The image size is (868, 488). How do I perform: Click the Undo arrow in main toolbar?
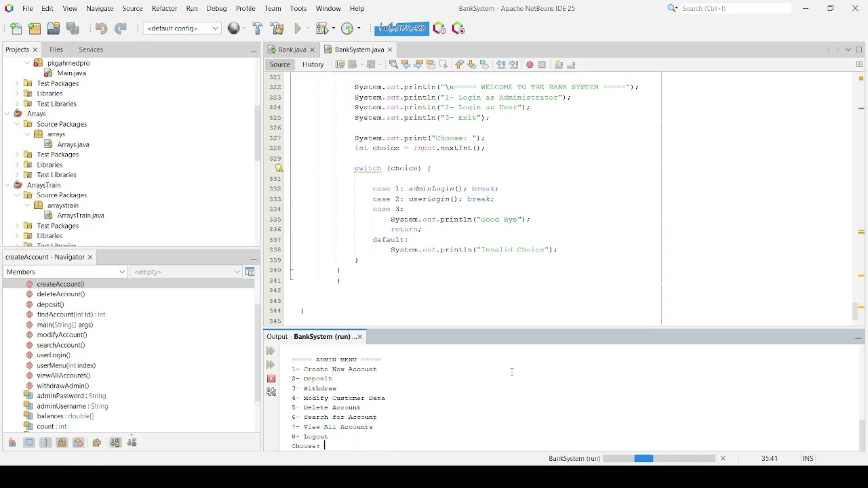tap(101, 28)
